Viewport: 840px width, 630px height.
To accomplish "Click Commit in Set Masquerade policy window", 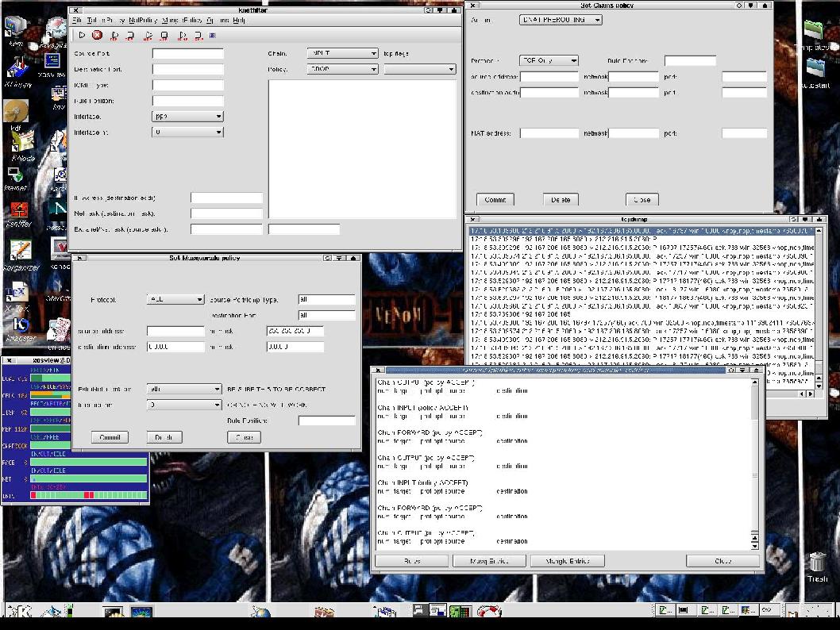I will click(x=110, y=437).
